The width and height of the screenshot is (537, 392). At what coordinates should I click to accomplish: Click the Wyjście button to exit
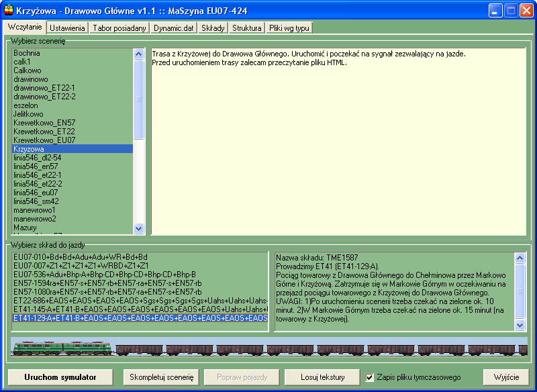[x=506, y=377]
